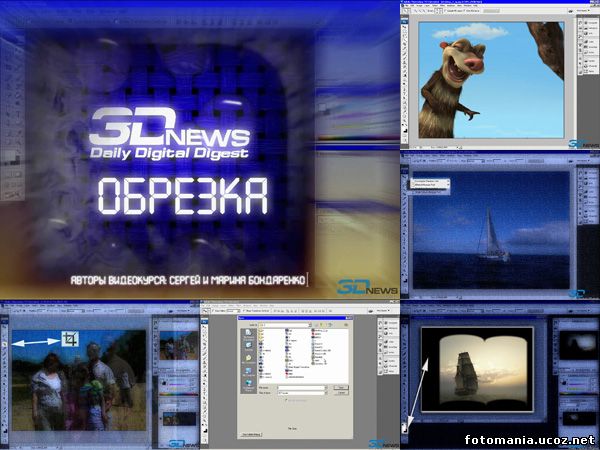Click Go to Bridge icon in top-right window
600x450 pixels.
(x=571, y=11)
